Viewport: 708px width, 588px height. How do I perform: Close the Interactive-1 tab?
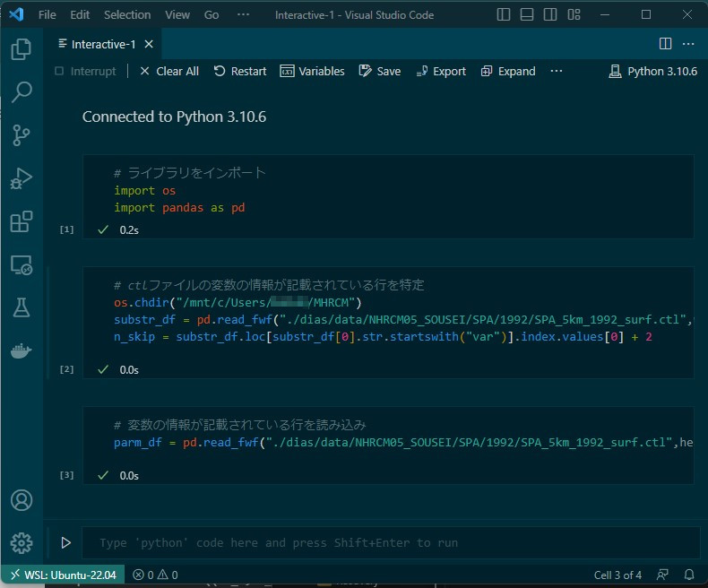tap(149, 44)
